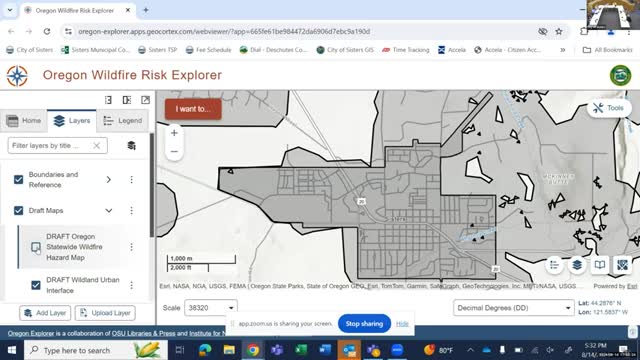Click the Add Layer button

45,313
